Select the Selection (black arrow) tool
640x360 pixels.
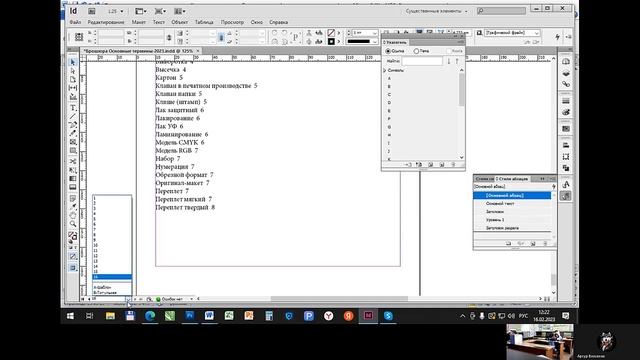pyautogui.click(x=73, y=62)
